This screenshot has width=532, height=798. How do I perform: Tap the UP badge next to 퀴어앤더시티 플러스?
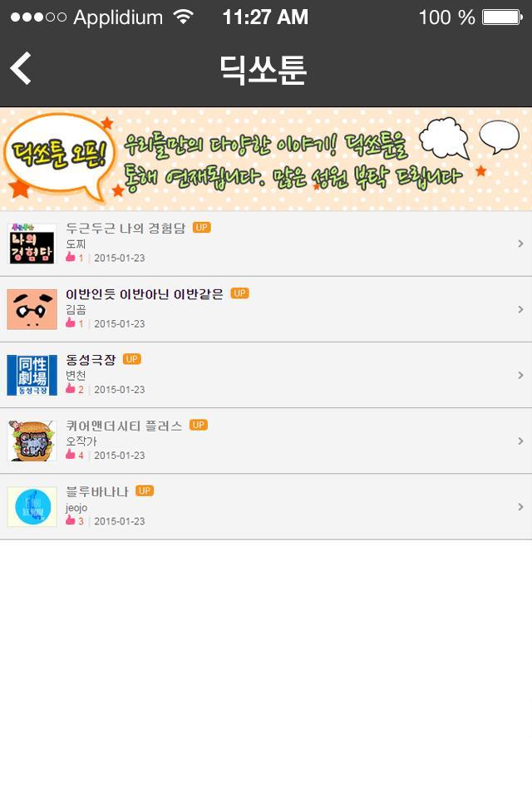click(x=199, y=425)
